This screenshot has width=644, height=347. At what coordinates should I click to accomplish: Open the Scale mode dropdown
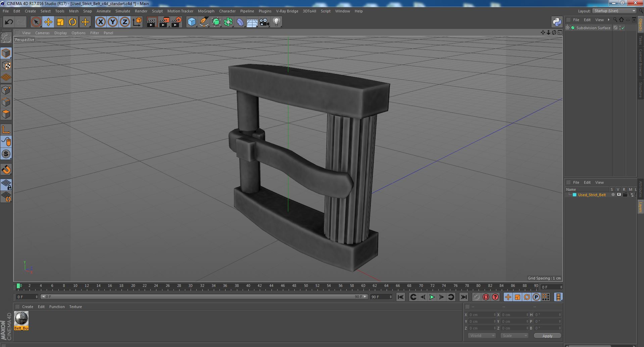point(514,336)
